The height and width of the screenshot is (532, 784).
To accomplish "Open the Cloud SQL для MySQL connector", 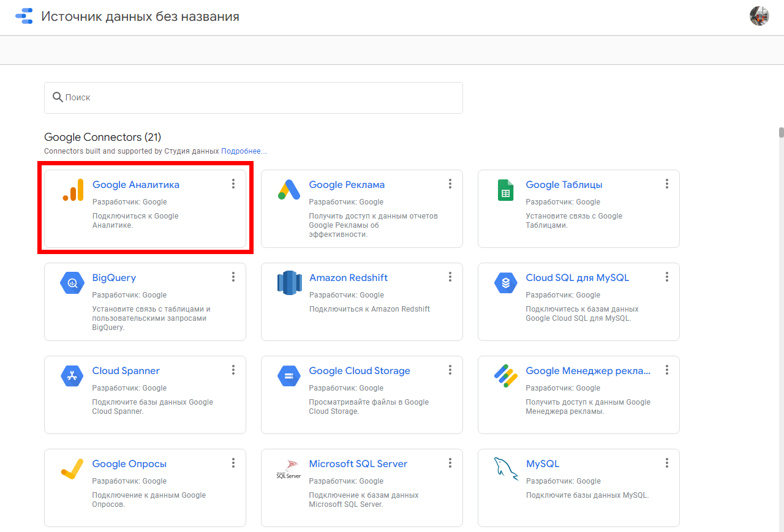I will pyautogui.click(x=577, y=278).
